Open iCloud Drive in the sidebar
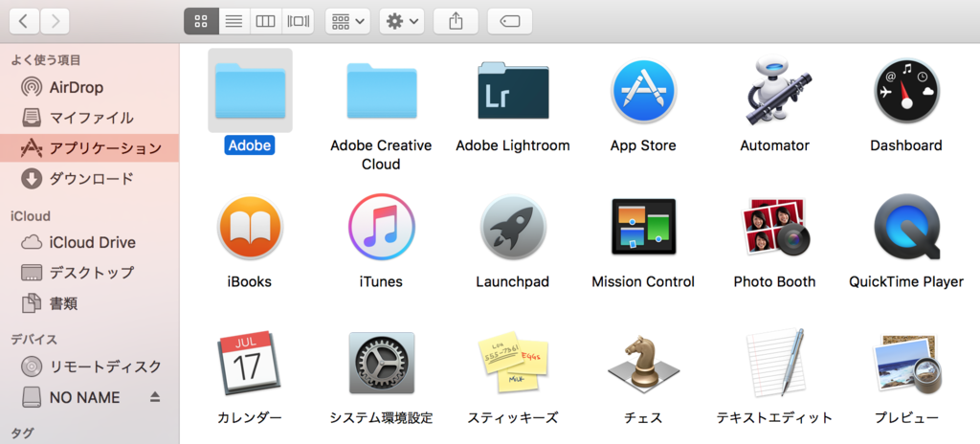Image resolution: width=980 pixels, height=444 pixels. click(x=89, y=242)
